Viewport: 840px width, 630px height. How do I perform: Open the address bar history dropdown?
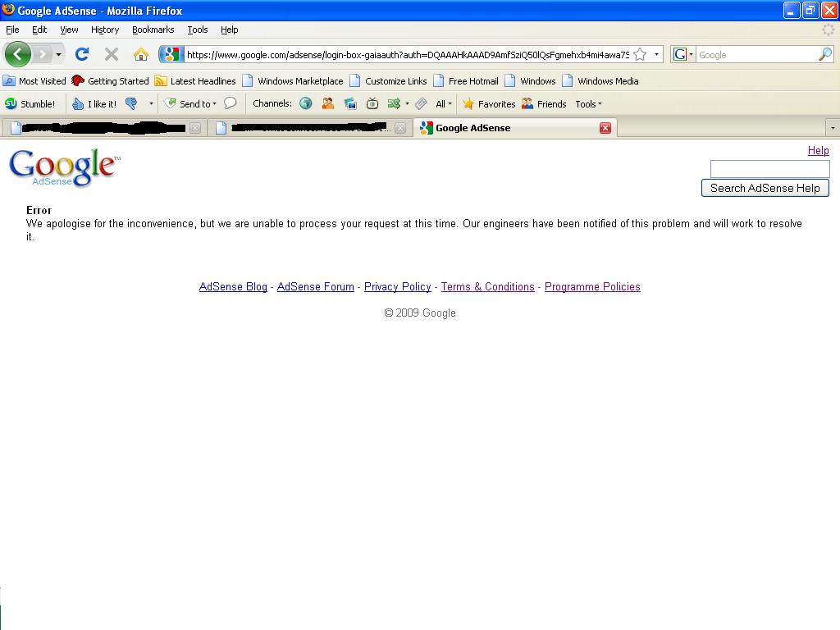click(x=656, y=55)
